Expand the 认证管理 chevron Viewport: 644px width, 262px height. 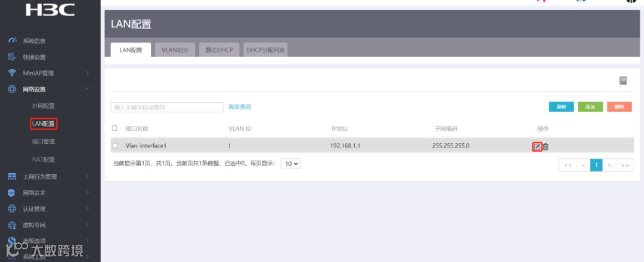88,209
